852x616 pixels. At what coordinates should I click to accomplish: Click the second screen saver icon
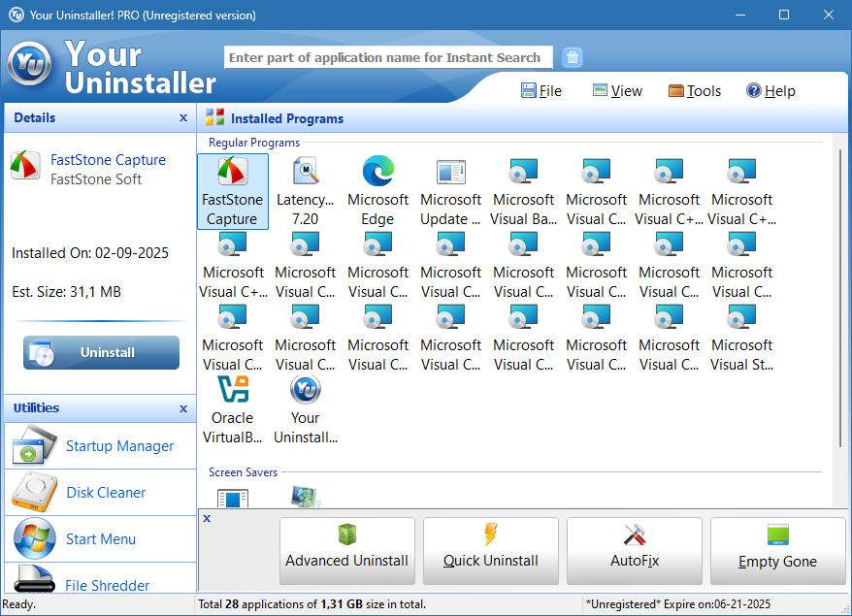(306, 497)
